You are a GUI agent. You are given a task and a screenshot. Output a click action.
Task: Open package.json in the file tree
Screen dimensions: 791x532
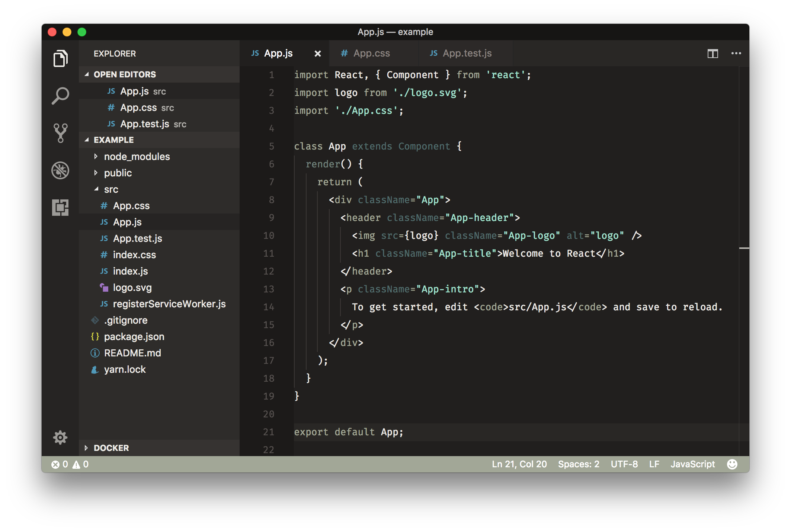click(134, 337)
